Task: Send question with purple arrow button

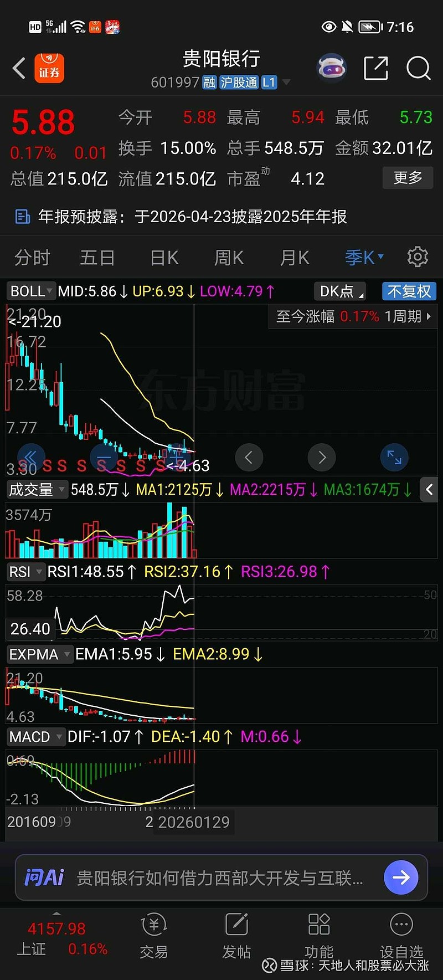Action: [x=400, y=878]
